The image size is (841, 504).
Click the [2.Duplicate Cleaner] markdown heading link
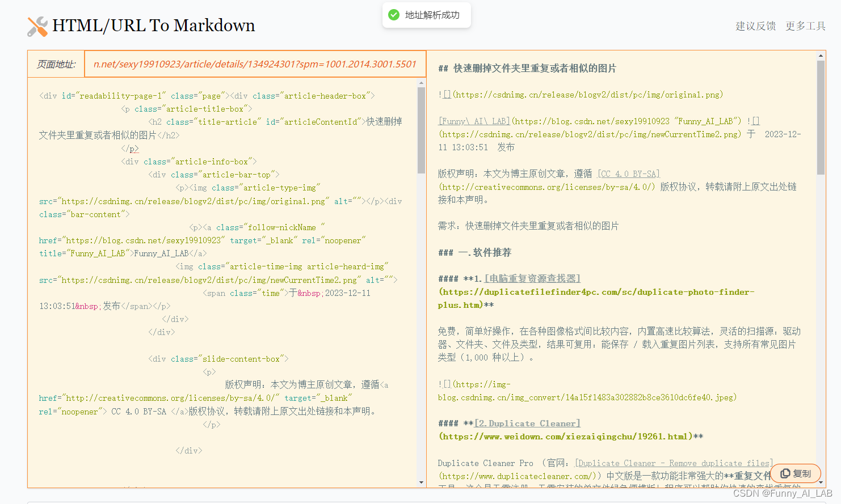coord(527,423)
